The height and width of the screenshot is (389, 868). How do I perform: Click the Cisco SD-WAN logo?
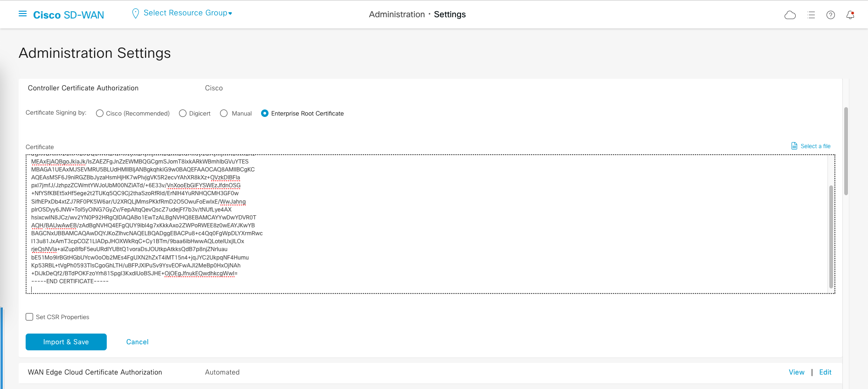69,15
